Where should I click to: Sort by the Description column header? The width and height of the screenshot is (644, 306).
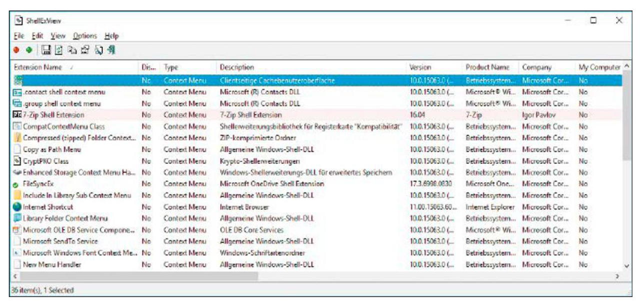click(311, 67)
